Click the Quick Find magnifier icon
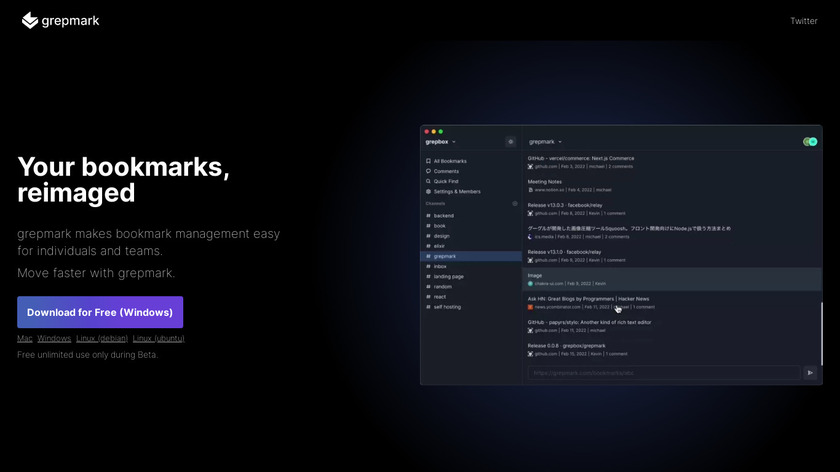 click(x=428, y=182)
